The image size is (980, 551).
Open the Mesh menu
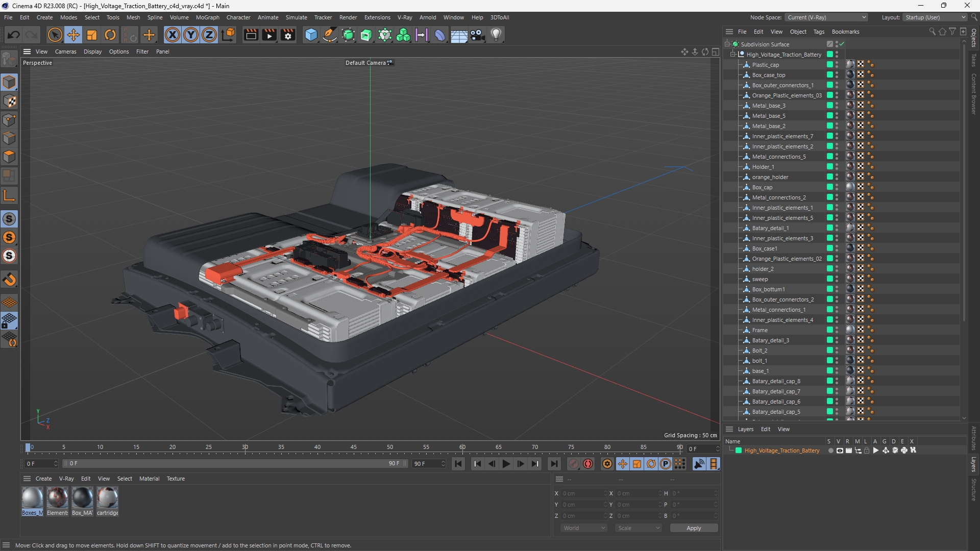[x=133, y=17]
